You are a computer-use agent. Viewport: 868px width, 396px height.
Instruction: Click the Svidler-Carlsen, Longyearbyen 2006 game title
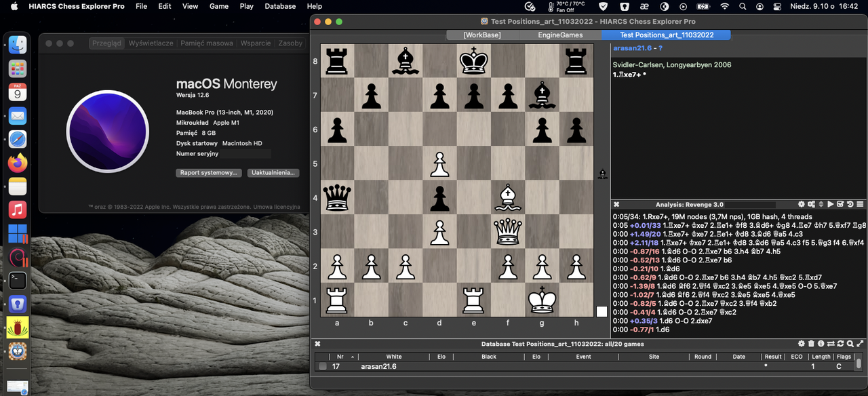click(672, 64)
